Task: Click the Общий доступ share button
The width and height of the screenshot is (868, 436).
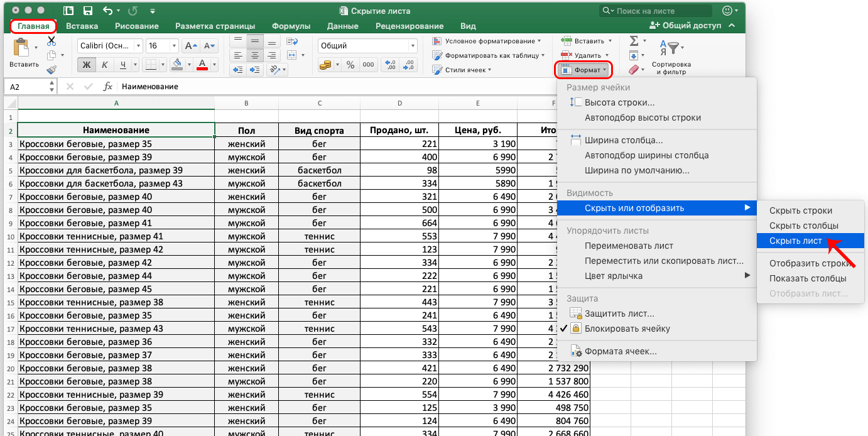Action: [685, 26]
